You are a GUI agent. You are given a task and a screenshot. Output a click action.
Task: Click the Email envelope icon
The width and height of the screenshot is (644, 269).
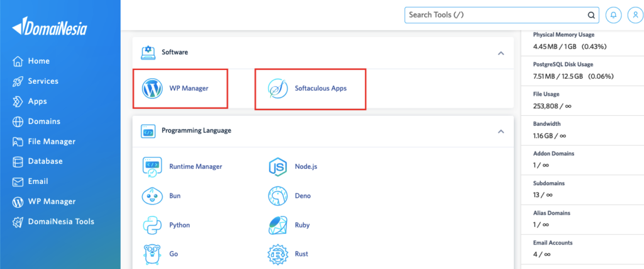(x=18, y=182)
